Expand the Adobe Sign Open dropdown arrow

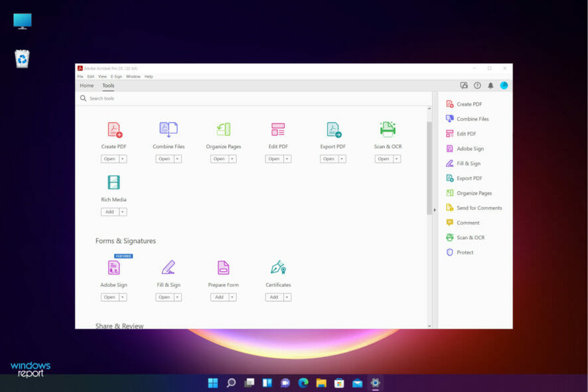click(123, 297)
